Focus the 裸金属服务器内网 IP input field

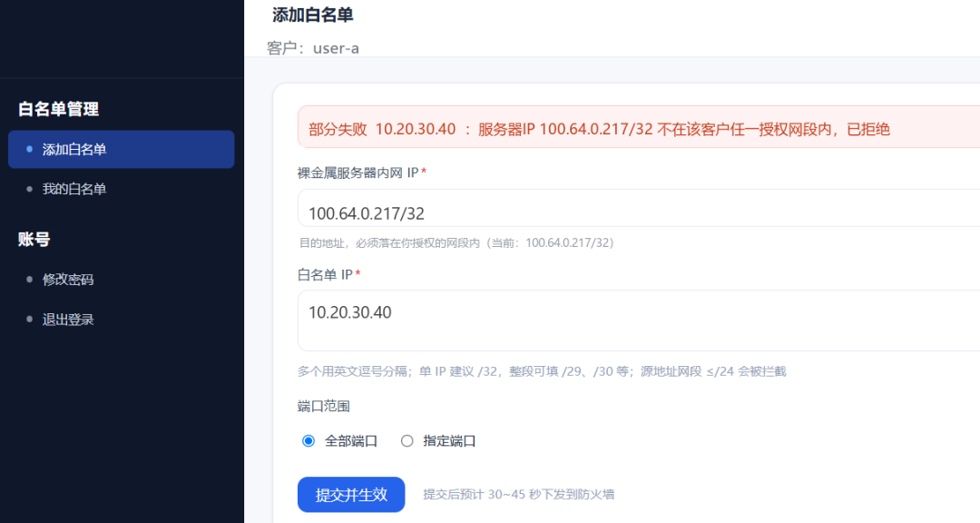tap(639, 208)
